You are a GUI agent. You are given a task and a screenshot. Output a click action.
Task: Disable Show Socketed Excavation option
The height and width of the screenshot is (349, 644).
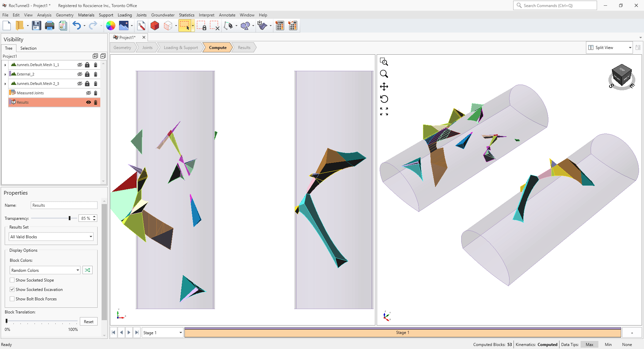[12, 289]
